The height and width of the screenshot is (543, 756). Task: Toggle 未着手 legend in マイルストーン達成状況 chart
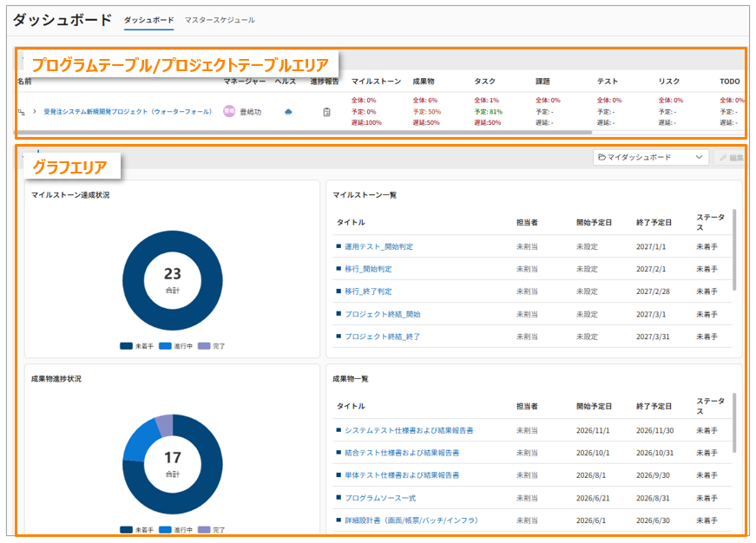[137, 346]
